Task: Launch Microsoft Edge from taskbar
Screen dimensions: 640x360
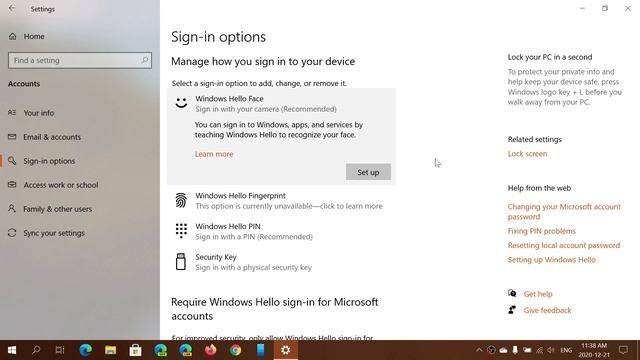Action: (x=85, y=350)
